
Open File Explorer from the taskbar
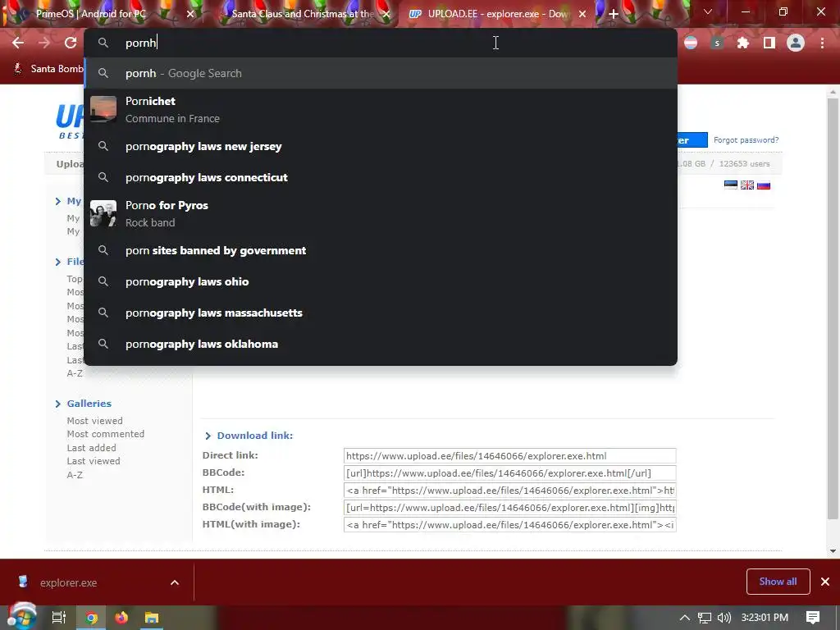tap(152, 618)
